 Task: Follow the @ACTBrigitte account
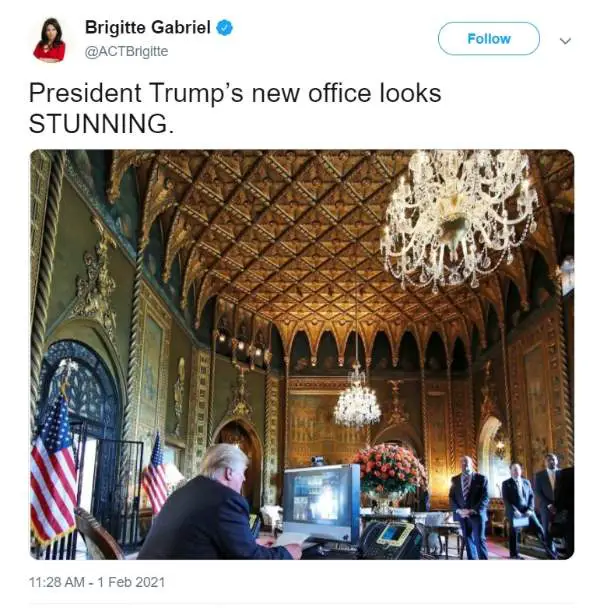pos(488,39)
